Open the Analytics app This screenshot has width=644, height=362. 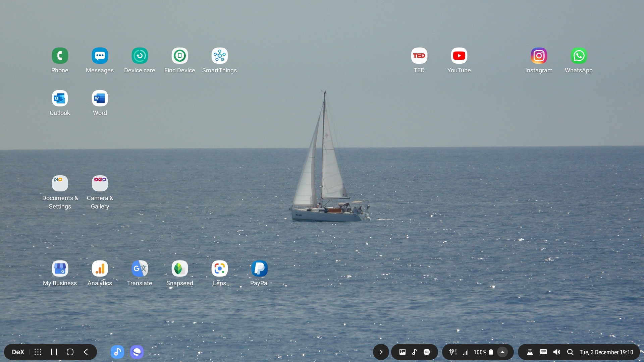[x=100, y=269]
